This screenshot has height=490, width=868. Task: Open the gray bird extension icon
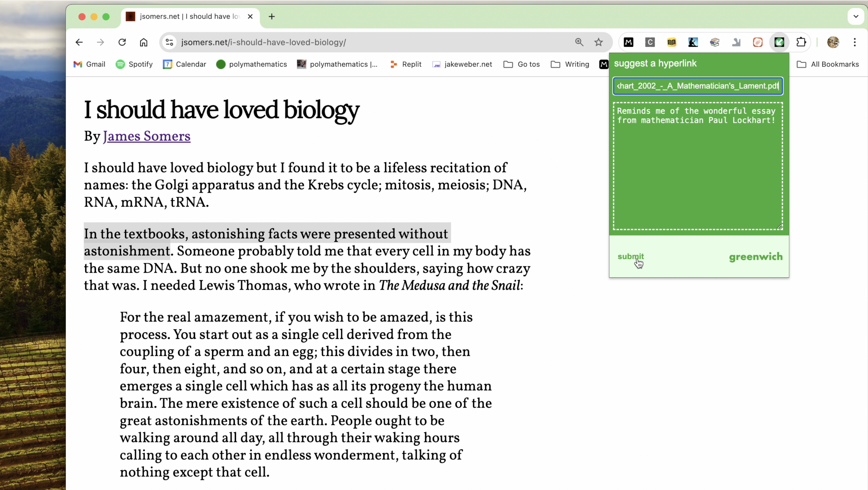click(736, 42)
